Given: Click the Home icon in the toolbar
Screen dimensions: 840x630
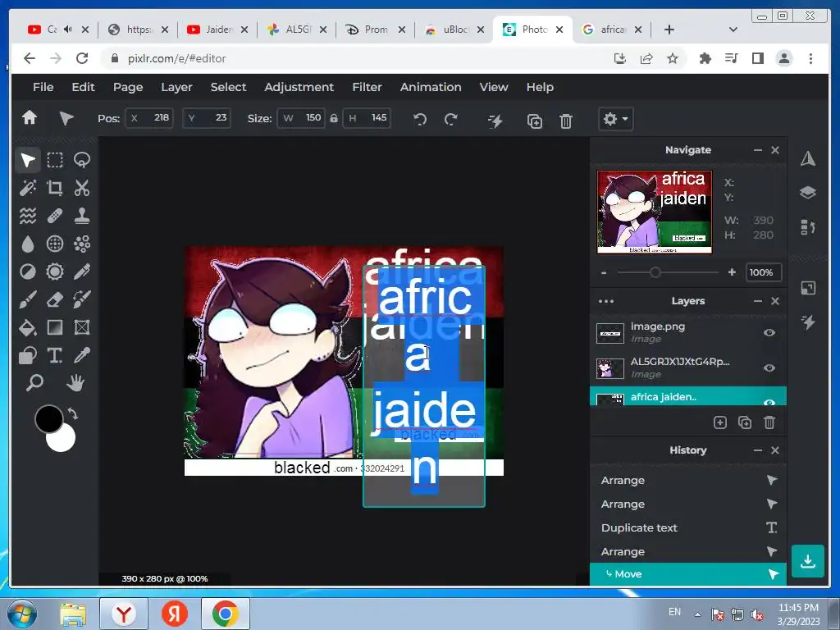Looking at the screenshot, I should coord(30,118).
